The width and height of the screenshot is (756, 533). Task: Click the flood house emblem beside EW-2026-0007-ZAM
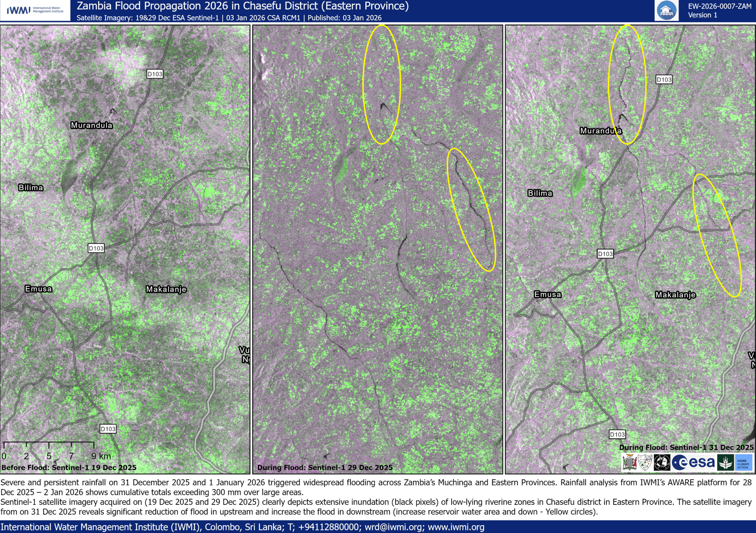tap(666, 11)
